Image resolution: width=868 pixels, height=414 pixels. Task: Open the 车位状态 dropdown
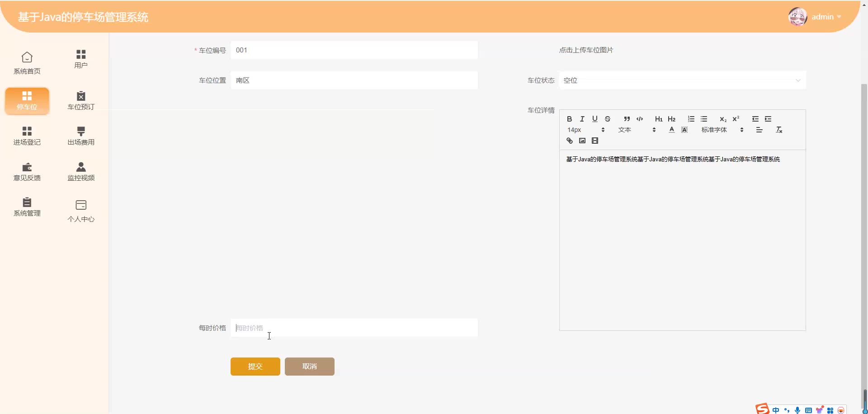click(x=682, y=80)
